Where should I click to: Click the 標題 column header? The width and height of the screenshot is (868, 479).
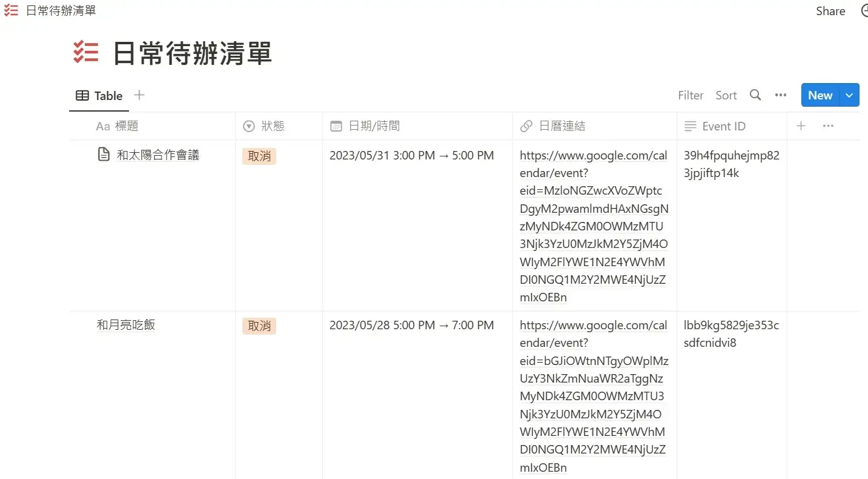pyautogui.click(x=153, y=126)
